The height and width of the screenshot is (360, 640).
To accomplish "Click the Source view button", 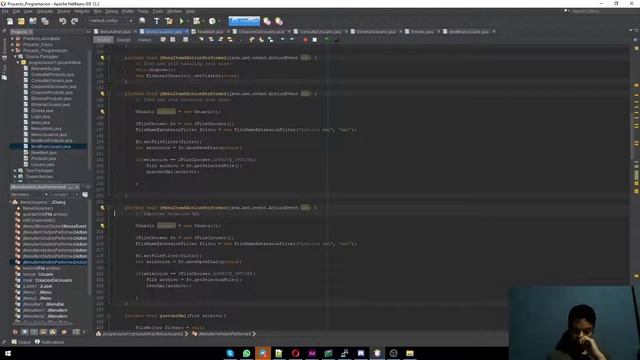I will [103, 40].
